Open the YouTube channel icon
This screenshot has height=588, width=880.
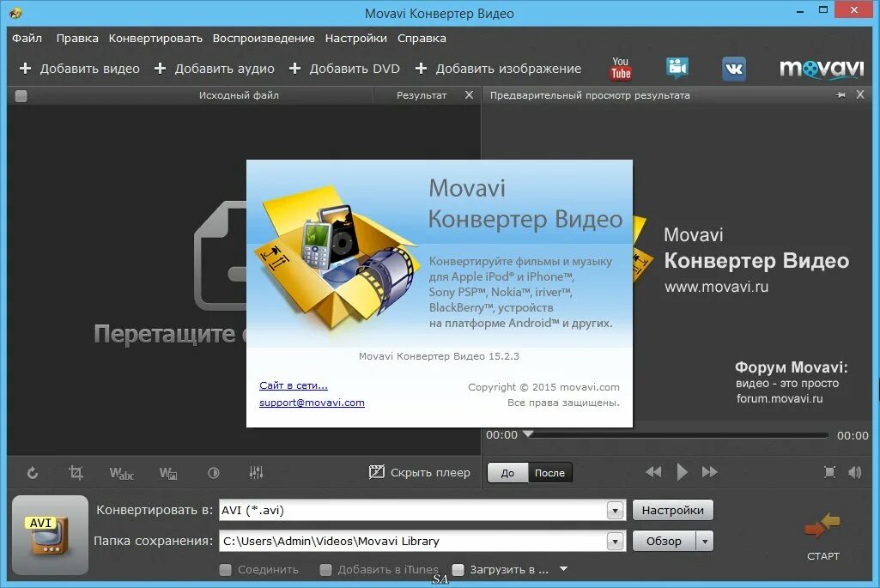(x=621, y=69)
